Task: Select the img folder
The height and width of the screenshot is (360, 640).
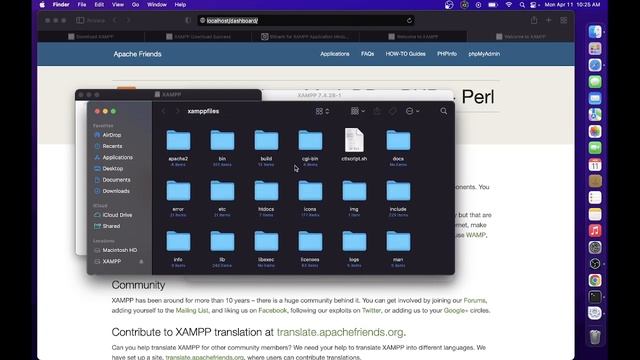Action: [x=354, y=191]
